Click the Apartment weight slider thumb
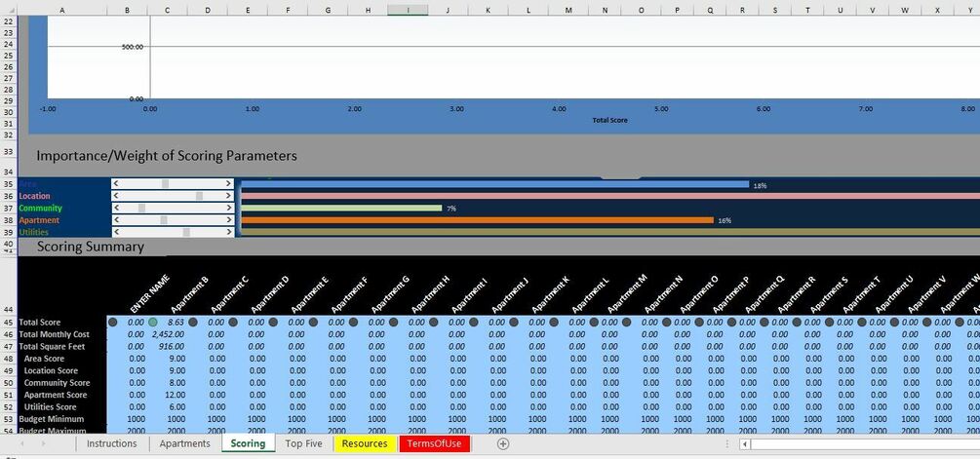This screenshot has width=980, height=459. (x=164, y=220)
